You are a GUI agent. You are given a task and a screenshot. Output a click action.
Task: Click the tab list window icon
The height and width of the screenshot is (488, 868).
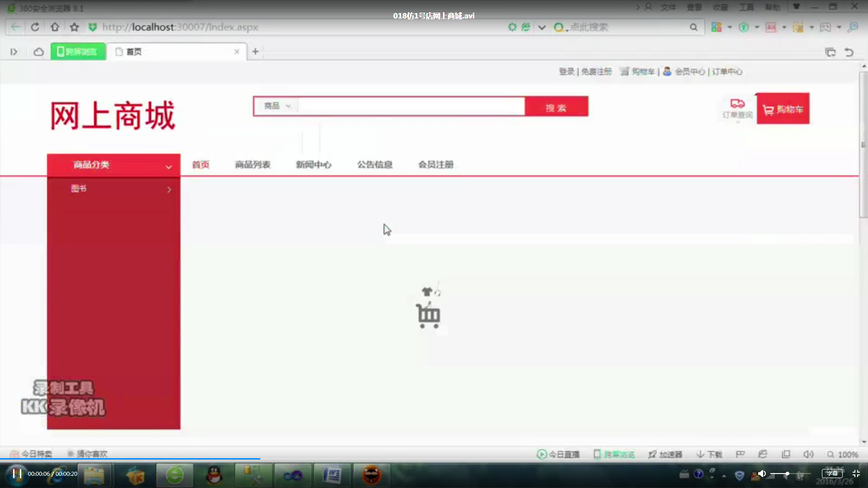pyautogui.click(x=830, y=52)
